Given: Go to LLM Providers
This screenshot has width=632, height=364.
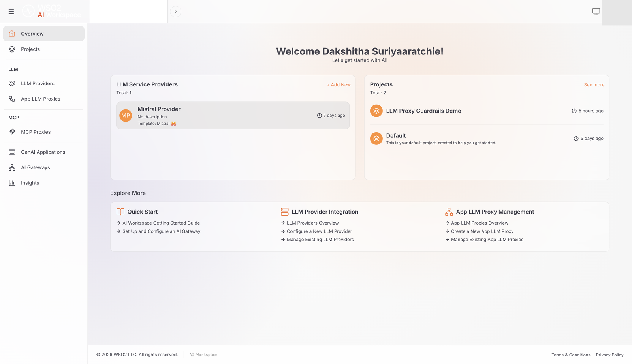Looking at the screenshot, I should 44,83.
